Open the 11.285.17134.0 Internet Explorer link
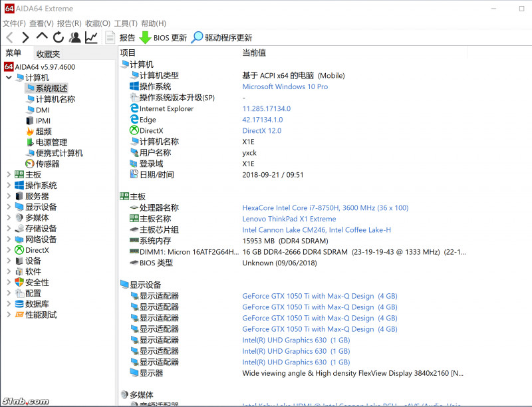 tap(267, 108)
